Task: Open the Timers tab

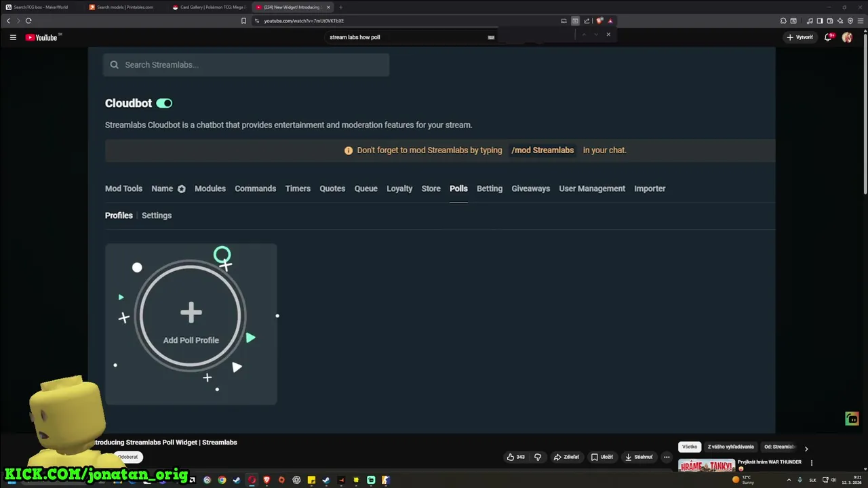Action: (298, 188)
